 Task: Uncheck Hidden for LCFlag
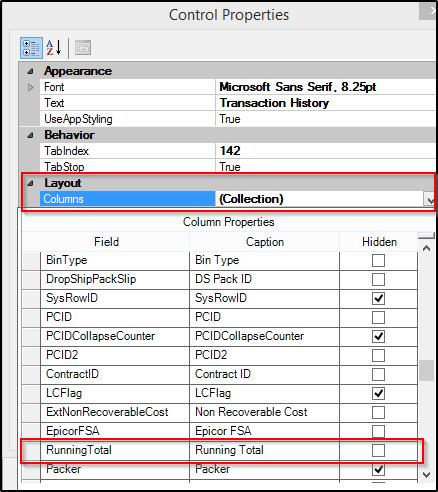[x=378, y=393]
